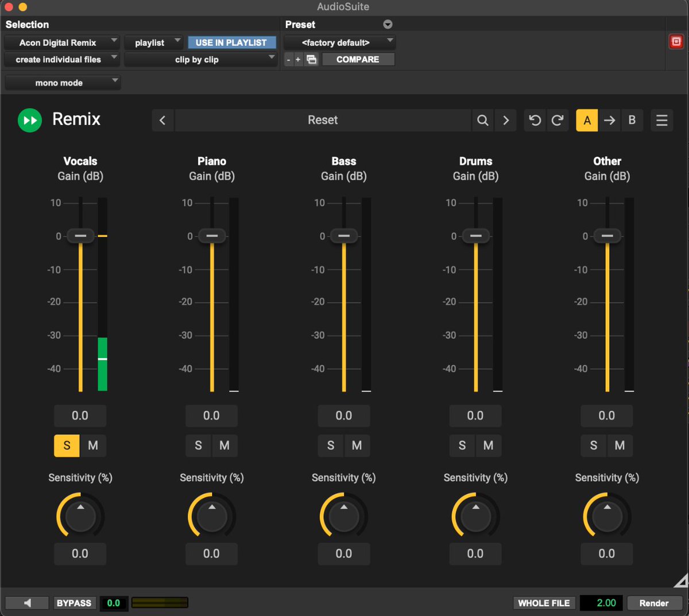Screen dimensions: 689x616
Task: Mute the Drums channel
Action: pos(488,445)
